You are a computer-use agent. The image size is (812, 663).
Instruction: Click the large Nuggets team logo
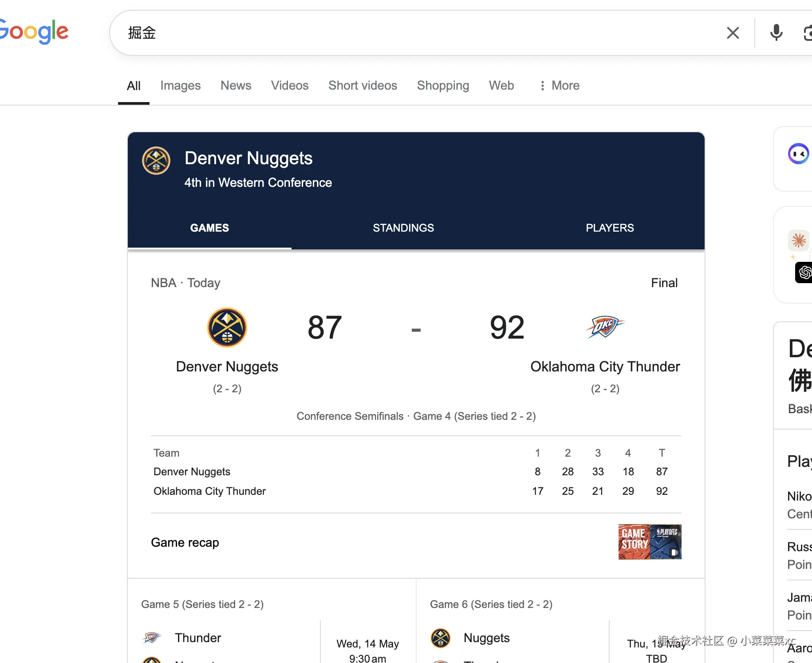[227, 328]
